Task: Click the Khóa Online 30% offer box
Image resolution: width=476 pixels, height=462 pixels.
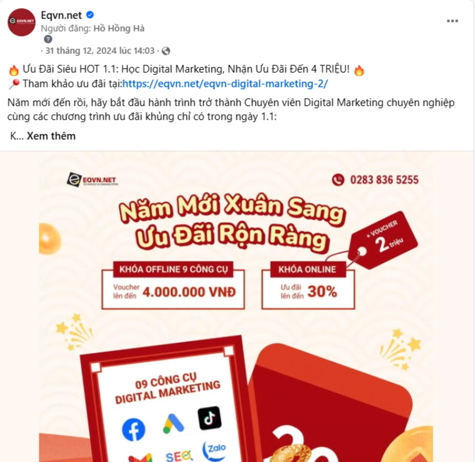Action: coord(308,285)
